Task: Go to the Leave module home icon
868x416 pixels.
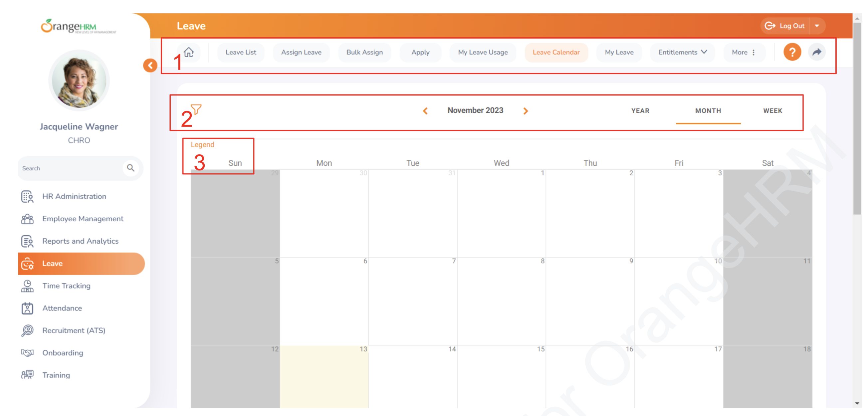Action: click(189, 52)
